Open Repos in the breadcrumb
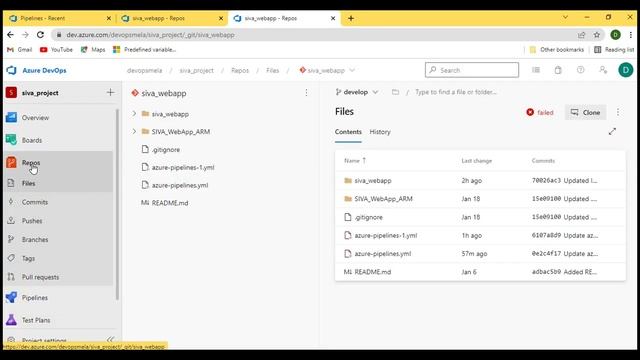This screenshot has height=360, width=640. tap(240, 70)
